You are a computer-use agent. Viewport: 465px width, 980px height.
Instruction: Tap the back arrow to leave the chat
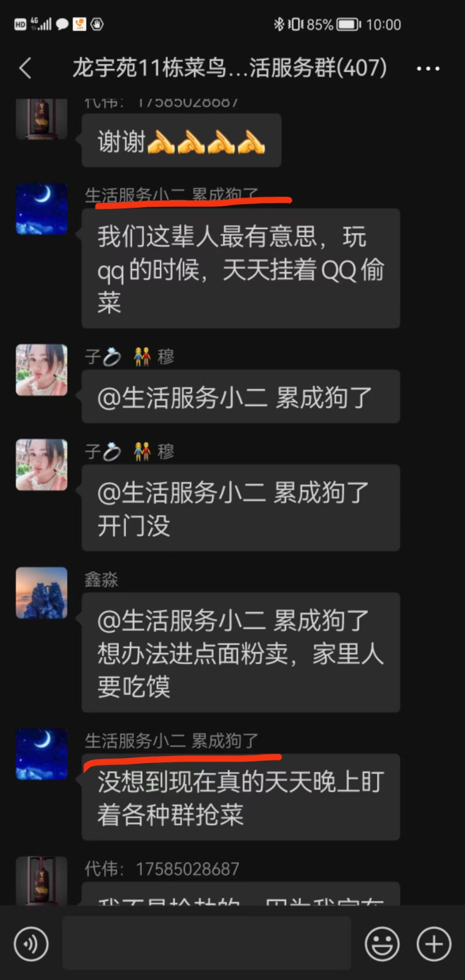[25, 68]
